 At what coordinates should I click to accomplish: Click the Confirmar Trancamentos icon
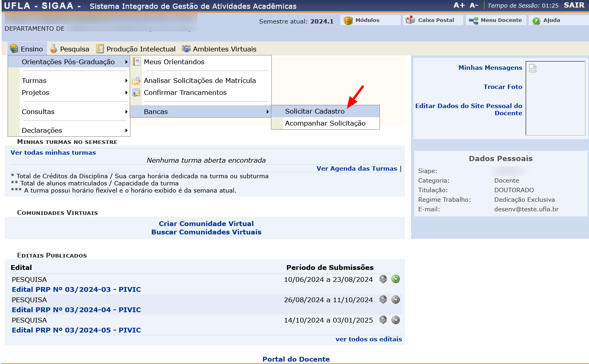[136, 92]
